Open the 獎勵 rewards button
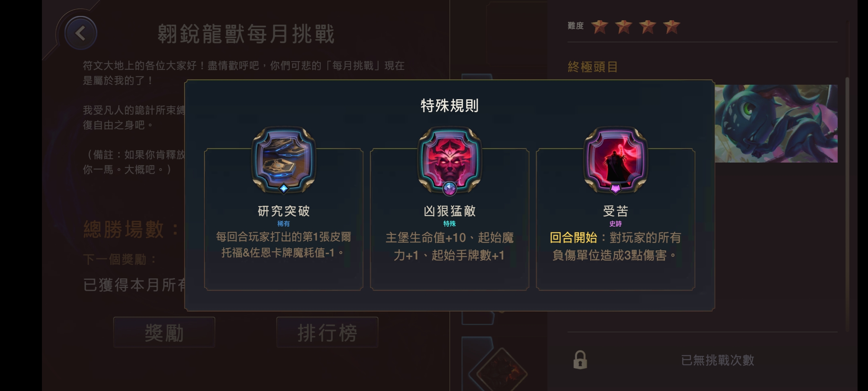 click(164, 332)
